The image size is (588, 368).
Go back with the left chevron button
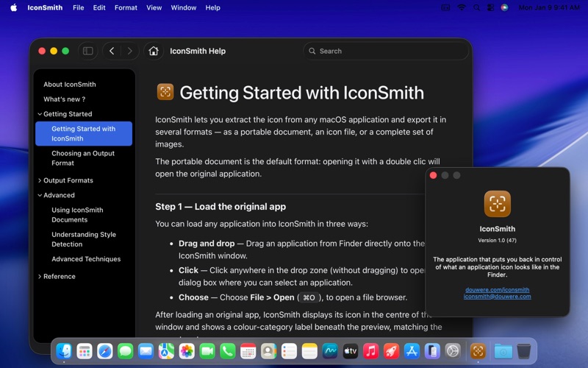coord(112,51)
